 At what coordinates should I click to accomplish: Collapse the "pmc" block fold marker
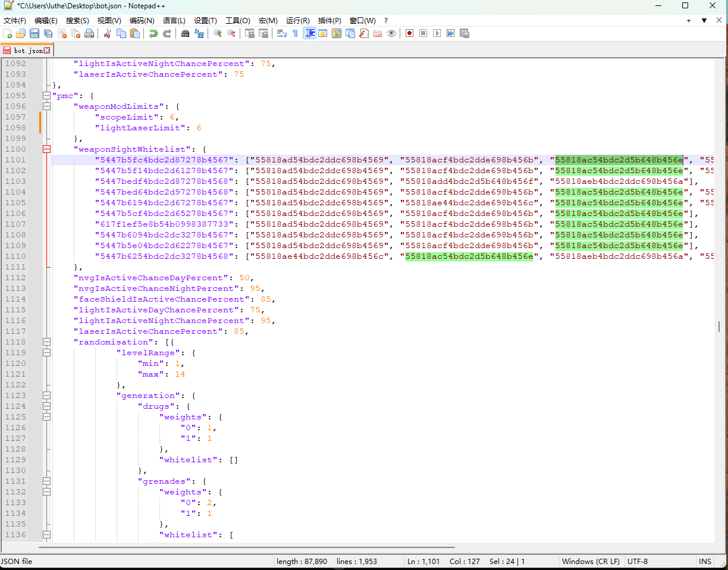[x=46, y=96]
